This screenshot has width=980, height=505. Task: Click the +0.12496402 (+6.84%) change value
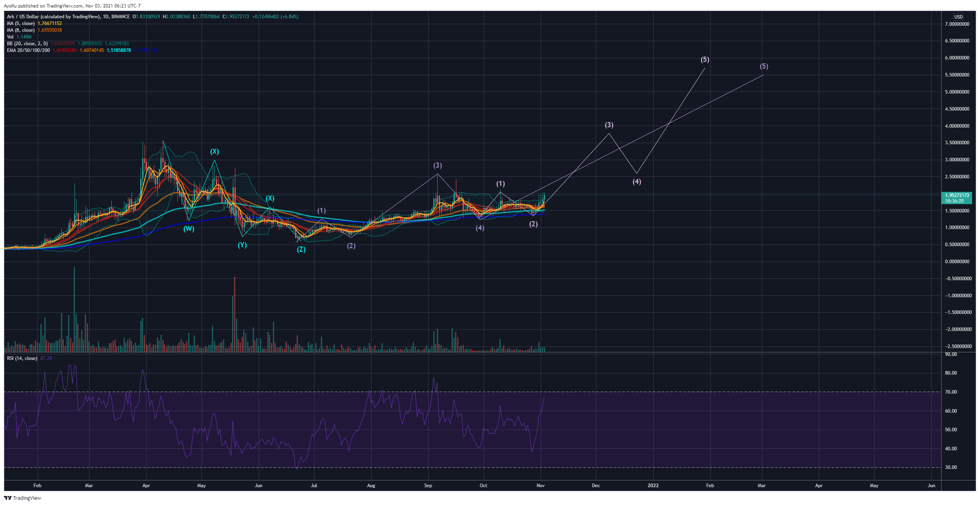click(x=275, y=17)
